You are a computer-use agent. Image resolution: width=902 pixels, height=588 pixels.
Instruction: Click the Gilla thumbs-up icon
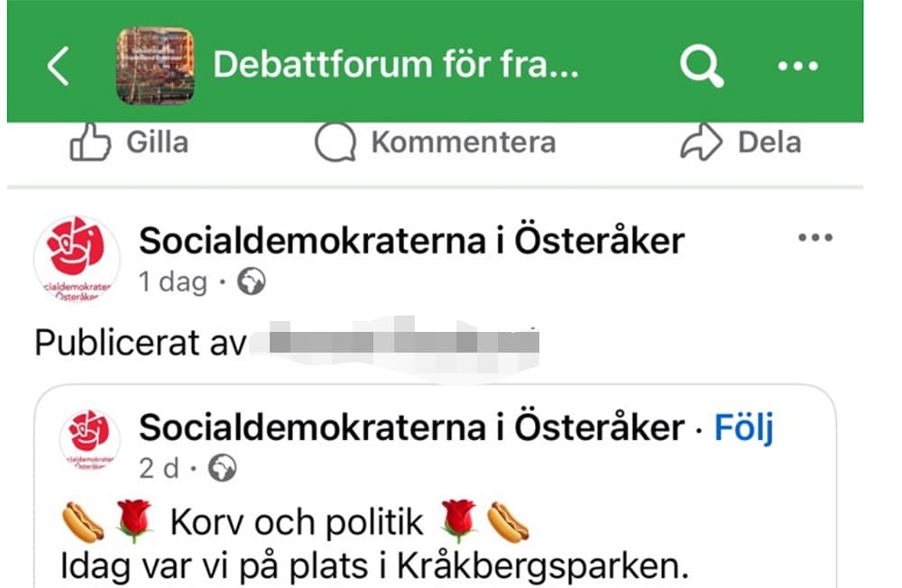click(90, 142)
